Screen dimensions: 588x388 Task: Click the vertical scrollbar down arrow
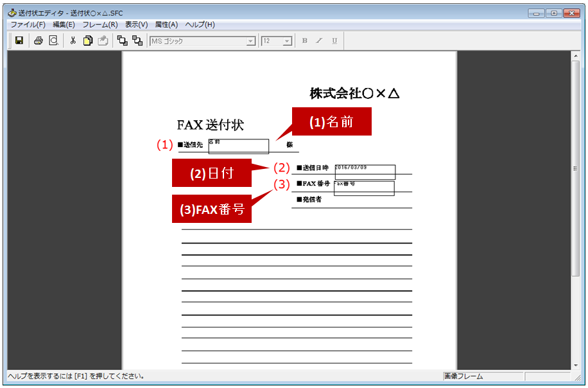pyautogui.click(x=576, y=365)
